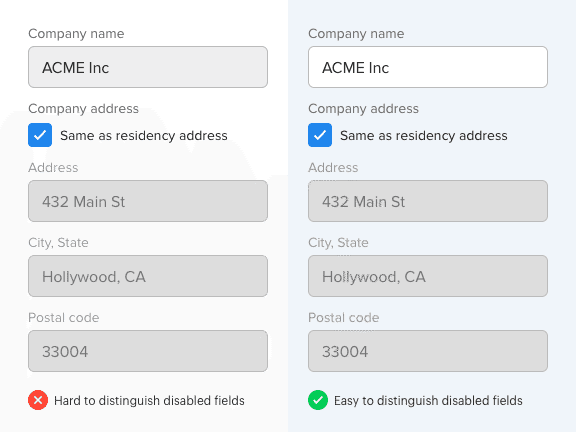Image resolution: width=576 pixels, height=432 pixels.
Task: Select the Hollywood, CA field on the blue-tinted panel
Action: (428, 276)
